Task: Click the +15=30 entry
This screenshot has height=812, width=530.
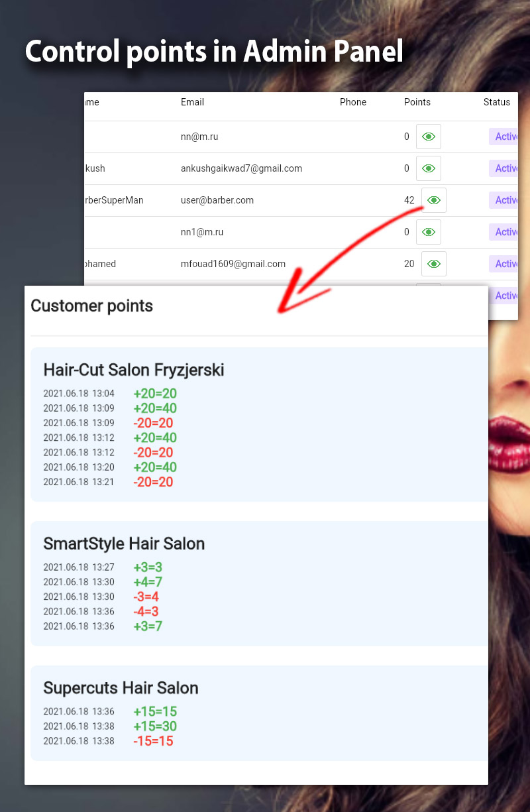Action: point(155,726)
